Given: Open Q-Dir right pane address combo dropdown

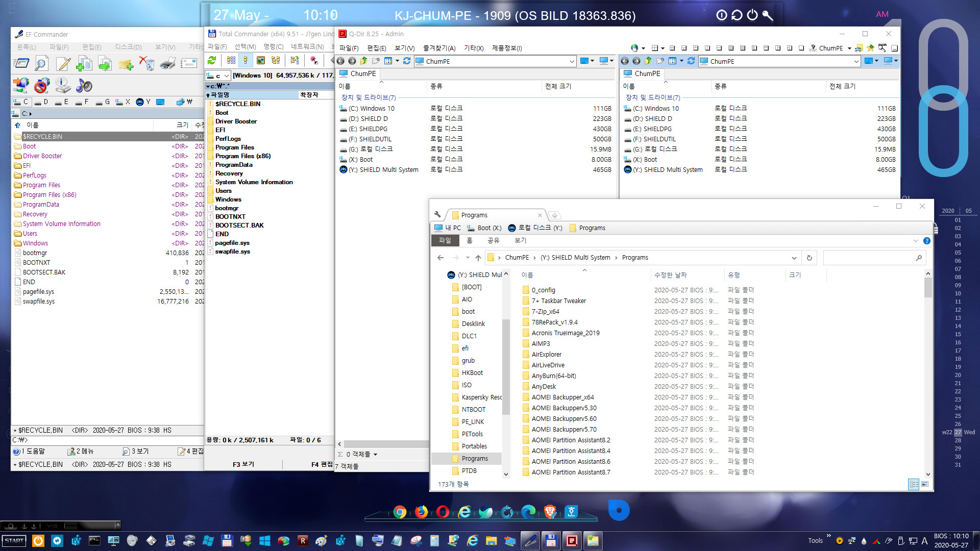Looking at the screenshot, I should [x=856, y=61].
